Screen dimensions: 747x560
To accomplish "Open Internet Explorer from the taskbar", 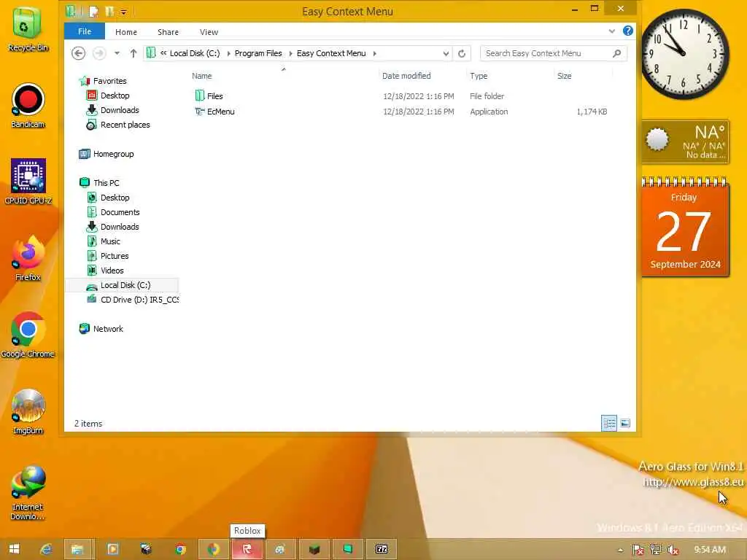I will [46, 549].
